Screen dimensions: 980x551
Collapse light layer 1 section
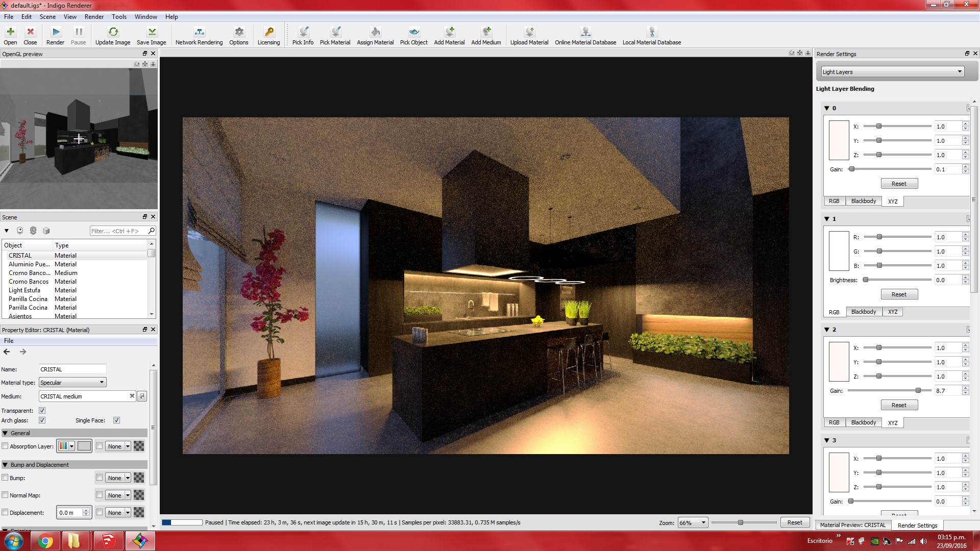point(827,219)
